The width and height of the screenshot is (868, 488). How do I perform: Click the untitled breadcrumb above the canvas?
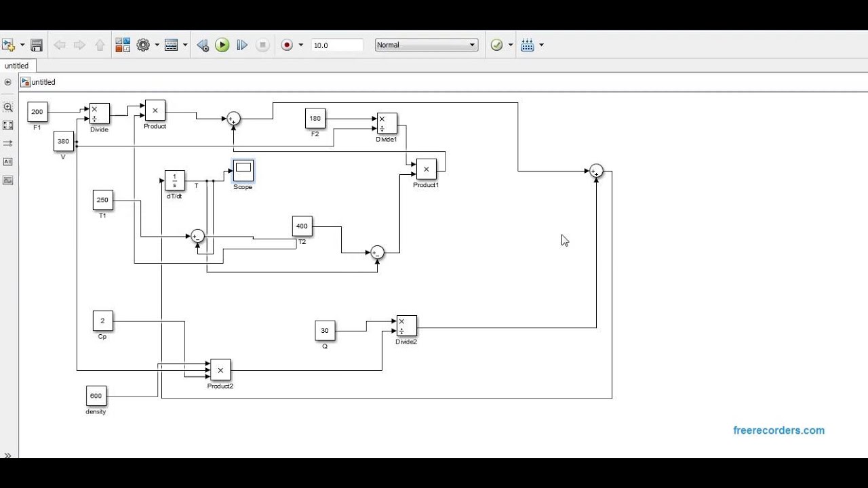point(43,81)
